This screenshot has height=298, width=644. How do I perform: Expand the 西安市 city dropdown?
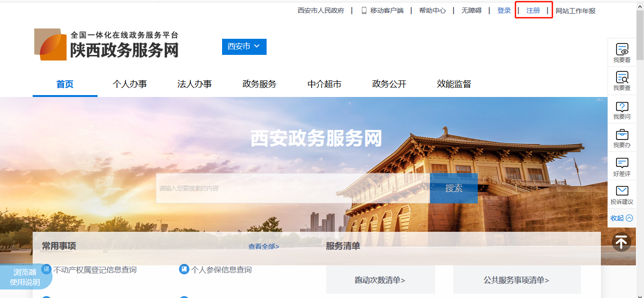tap(244, 46)
